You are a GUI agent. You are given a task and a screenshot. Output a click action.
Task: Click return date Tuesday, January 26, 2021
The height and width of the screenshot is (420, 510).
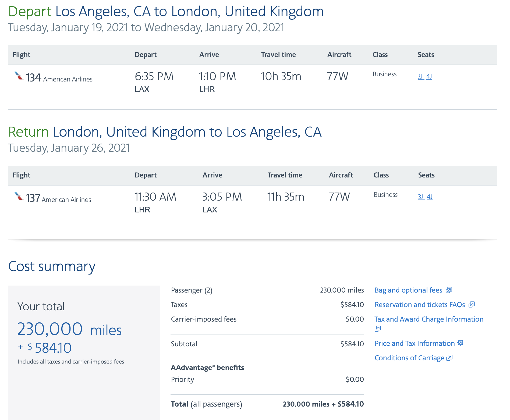69,148
